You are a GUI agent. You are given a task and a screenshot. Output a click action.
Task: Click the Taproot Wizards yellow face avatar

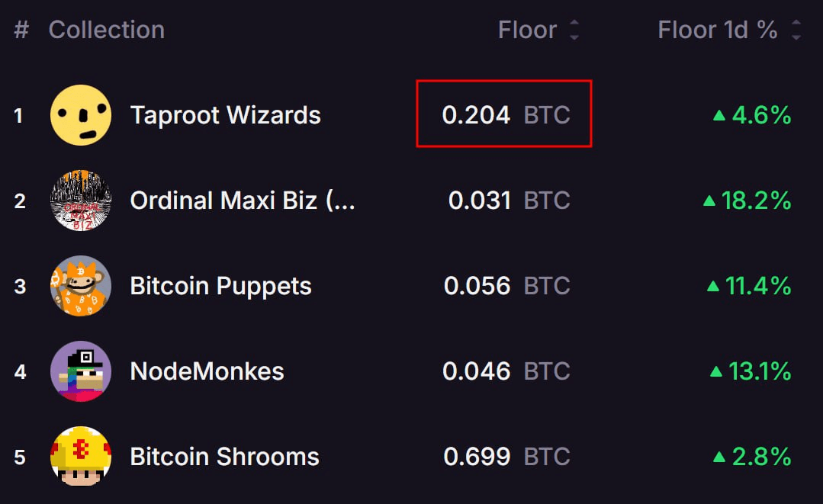81,115
